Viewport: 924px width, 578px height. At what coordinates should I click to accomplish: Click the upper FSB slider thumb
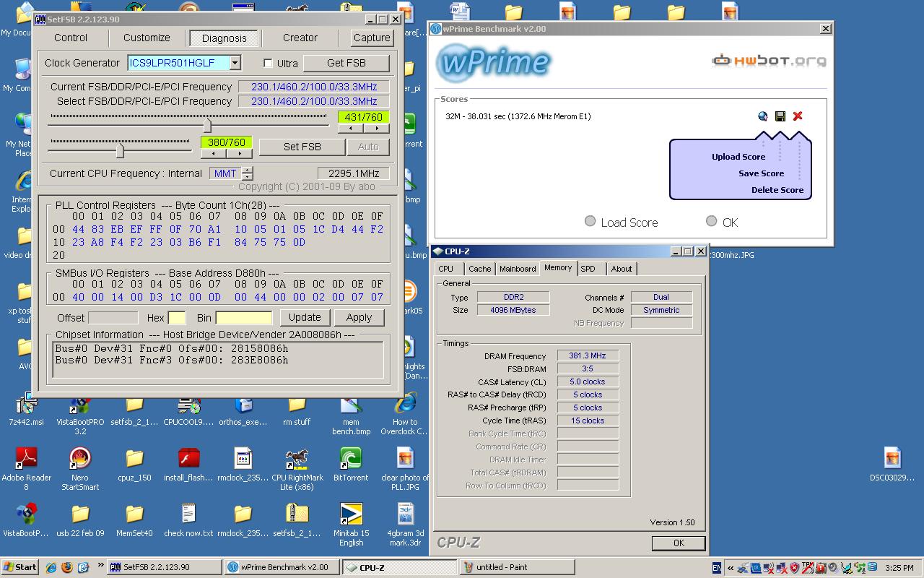(x=207, y=124)
